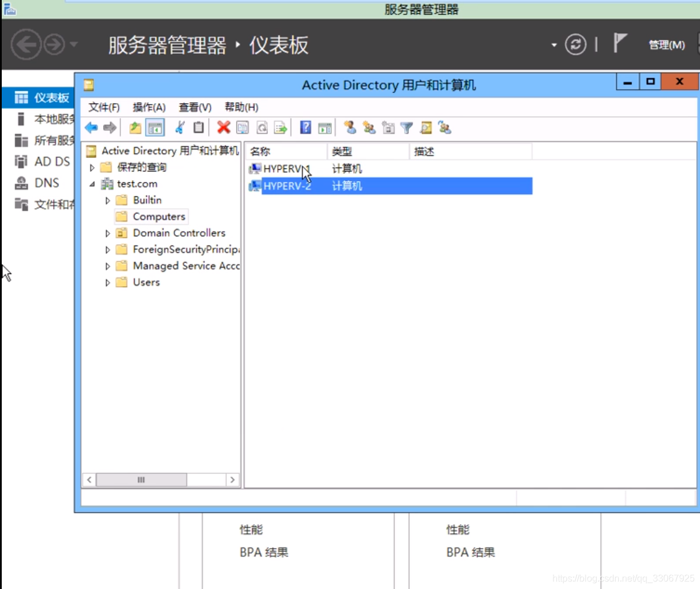Click the notifications flag icon in Server Manager

[x=619, y=43]
